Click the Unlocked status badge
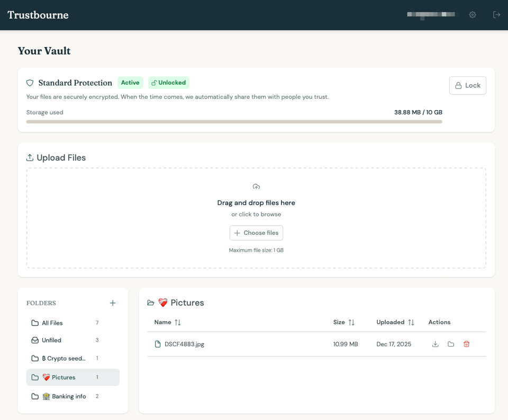Screen dimensions: 508x420 click(x=168, y=83)
